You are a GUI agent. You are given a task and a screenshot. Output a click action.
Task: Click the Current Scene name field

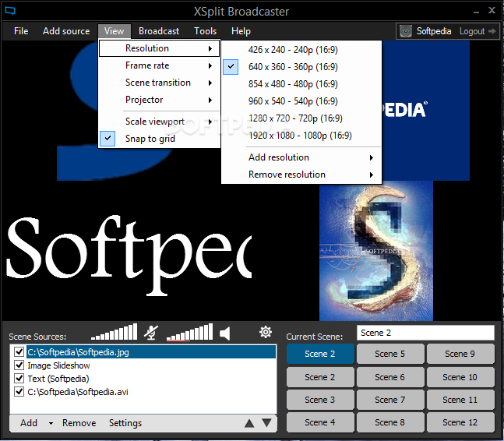pyautogui.click(x=425, y=333)
